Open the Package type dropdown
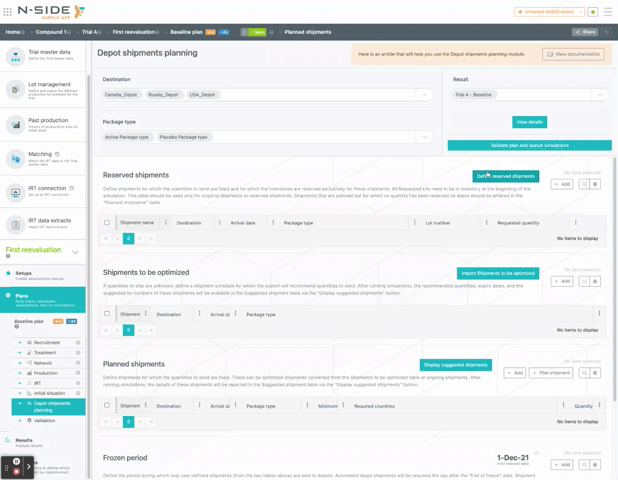 point(424,137)
